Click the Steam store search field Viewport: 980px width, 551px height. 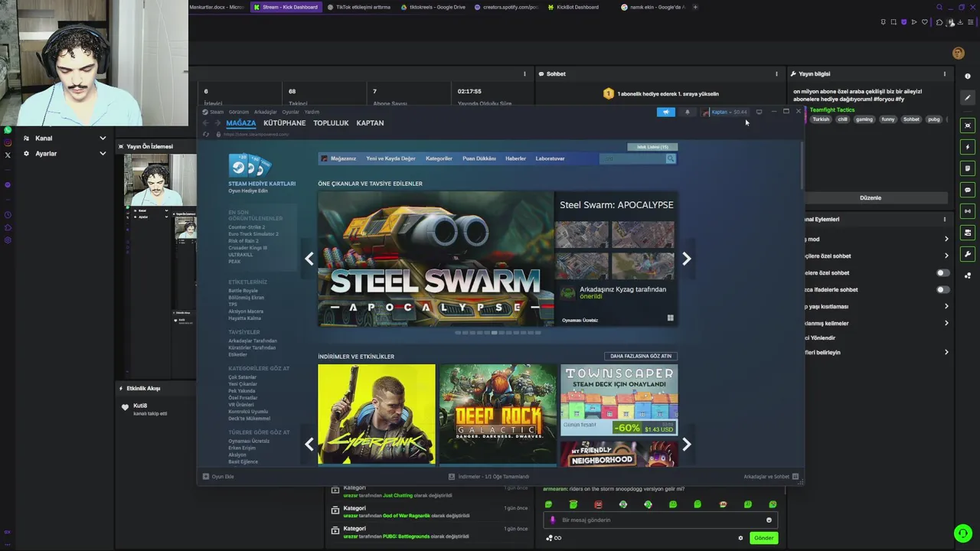[x=632, y=158]
